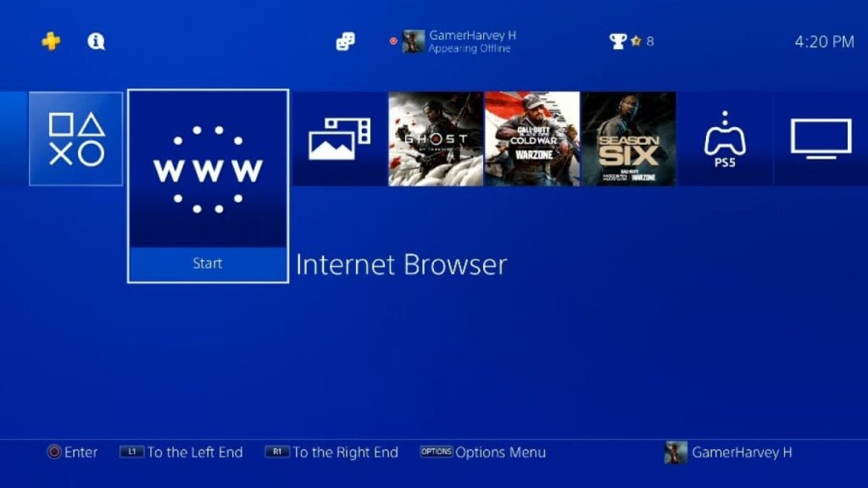This screenshot has height=488, width=868.
Task: Open the Friends smiley faces icon
Action: tap(346, 41)
